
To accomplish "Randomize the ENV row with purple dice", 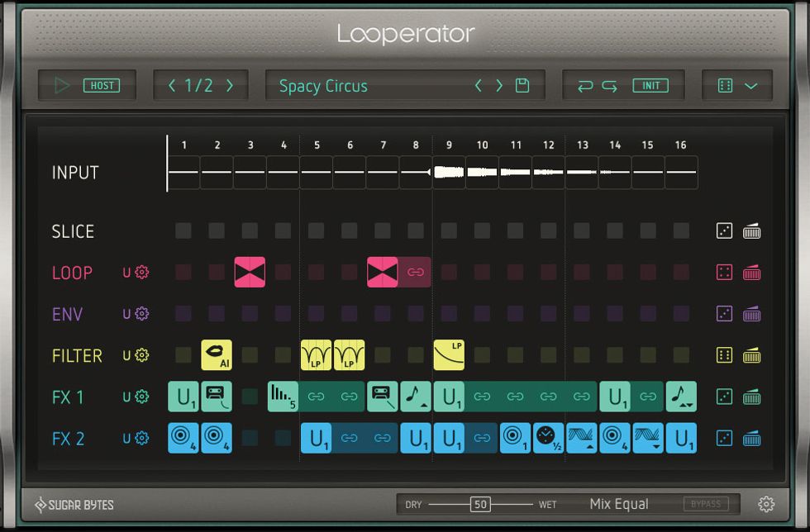I will click(724, 314).
